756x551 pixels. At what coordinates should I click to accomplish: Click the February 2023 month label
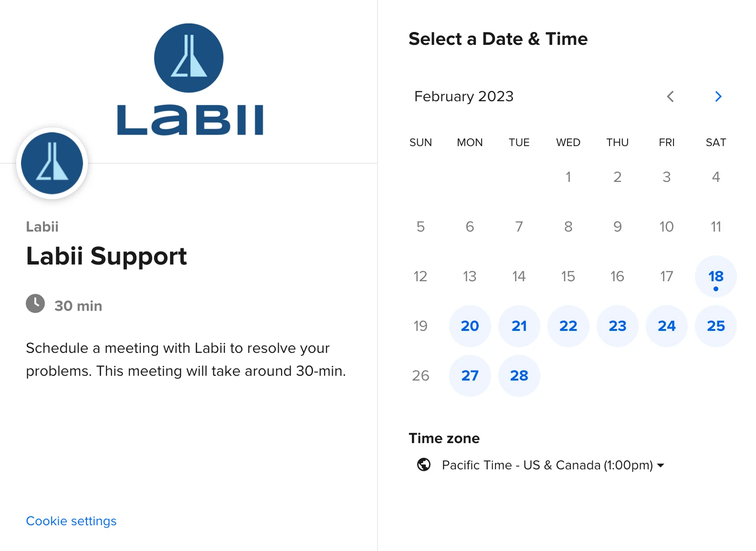(x=463, y=96)
